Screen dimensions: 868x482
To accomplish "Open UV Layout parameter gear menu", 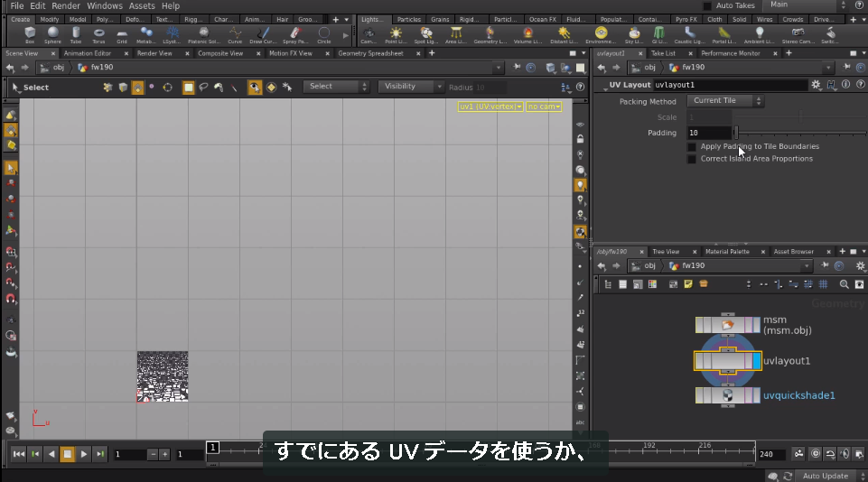I will 816,85.
